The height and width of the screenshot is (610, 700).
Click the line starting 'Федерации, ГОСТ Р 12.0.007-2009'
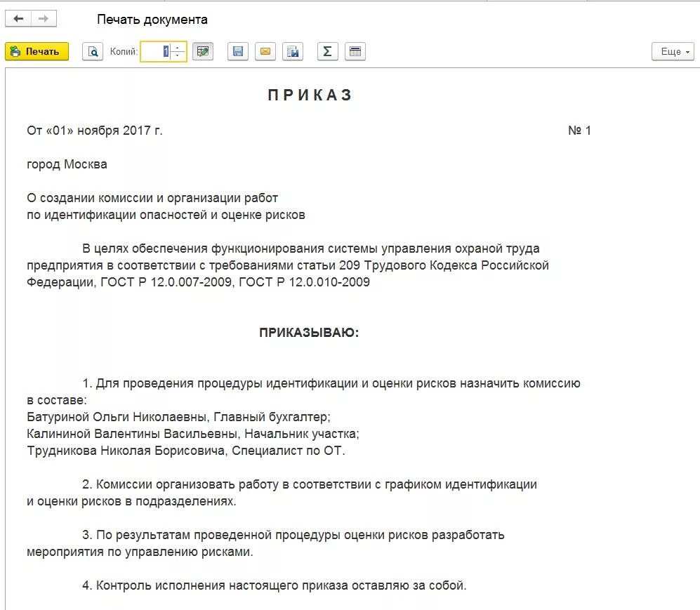(x=198, y=282)
